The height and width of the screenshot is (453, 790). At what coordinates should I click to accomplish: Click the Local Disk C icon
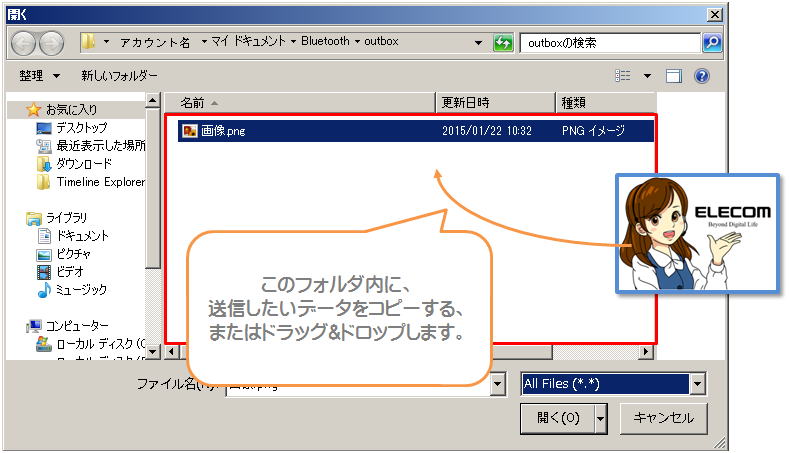pos(44,344)
